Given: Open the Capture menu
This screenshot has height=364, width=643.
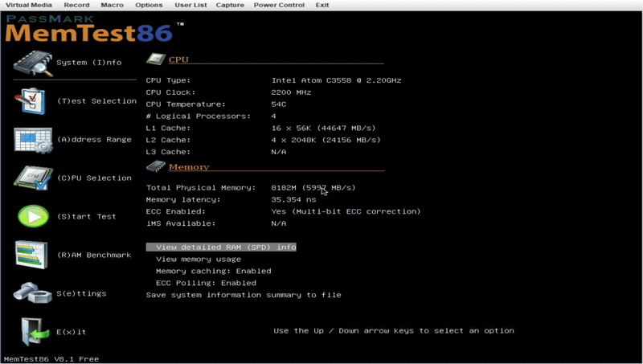Looking at the screenshot, I should [230, 5].
